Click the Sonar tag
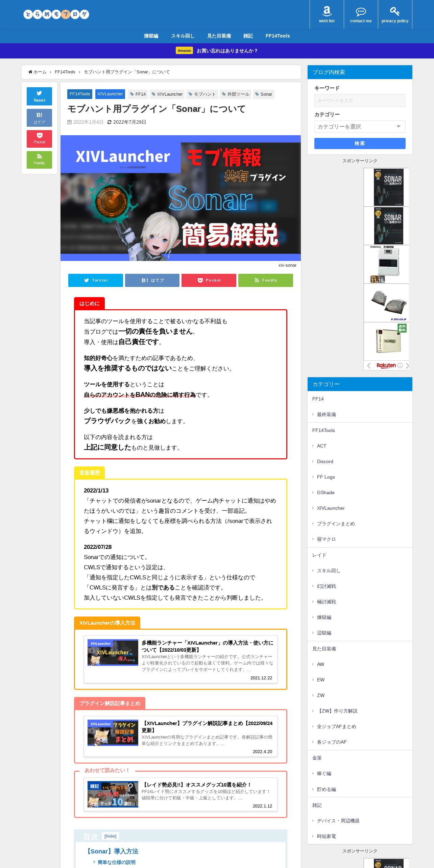 [264, 94]
